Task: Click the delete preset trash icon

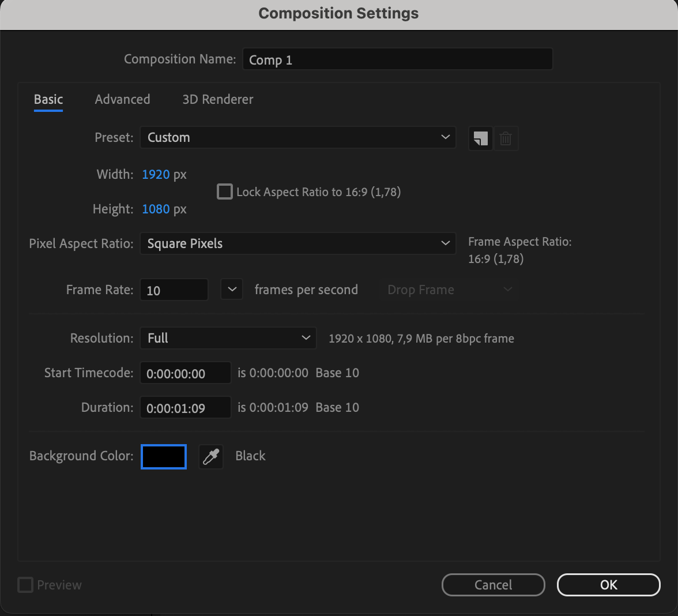Action: [506, 138]
